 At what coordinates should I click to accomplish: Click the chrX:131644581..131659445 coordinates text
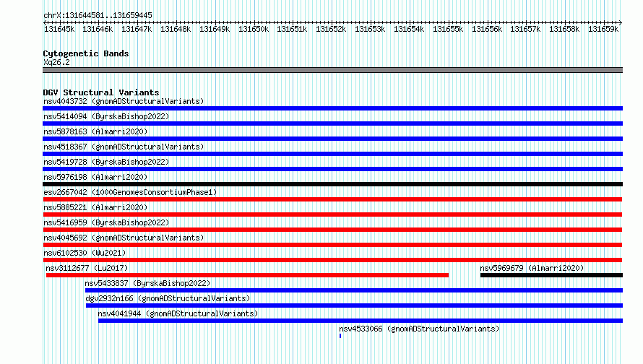pyautogui.click(x=98, y=15)
